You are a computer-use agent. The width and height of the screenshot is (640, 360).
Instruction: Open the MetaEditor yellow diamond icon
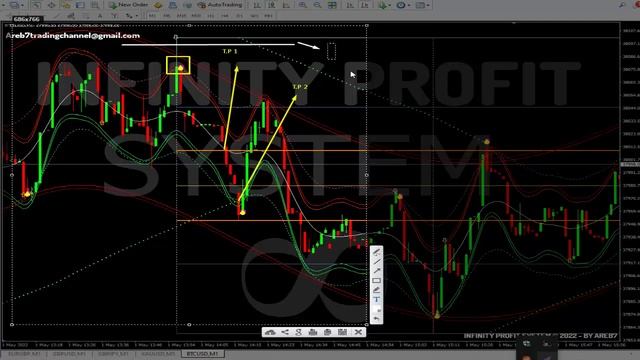click(x=158, y=5)
